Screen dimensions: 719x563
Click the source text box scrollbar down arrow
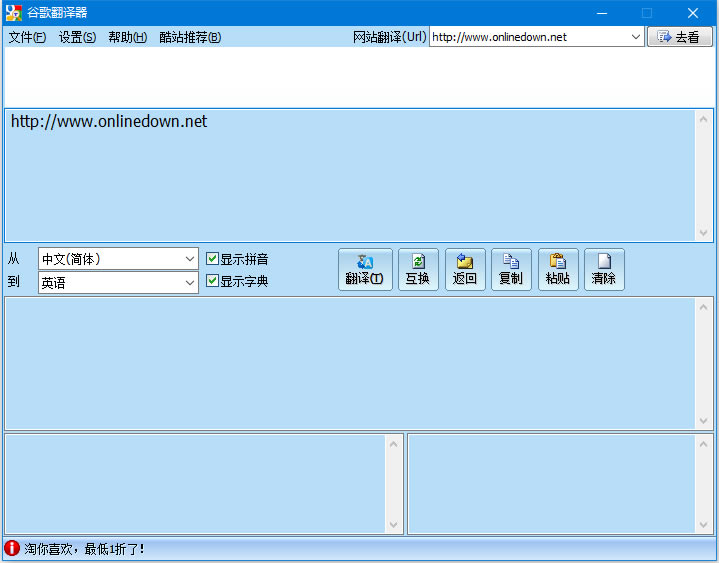click(704, 232)
